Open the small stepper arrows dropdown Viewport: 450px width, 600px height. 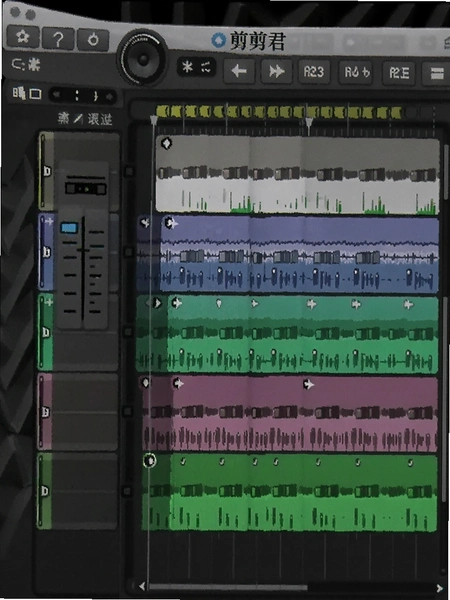tap(83, 96)
